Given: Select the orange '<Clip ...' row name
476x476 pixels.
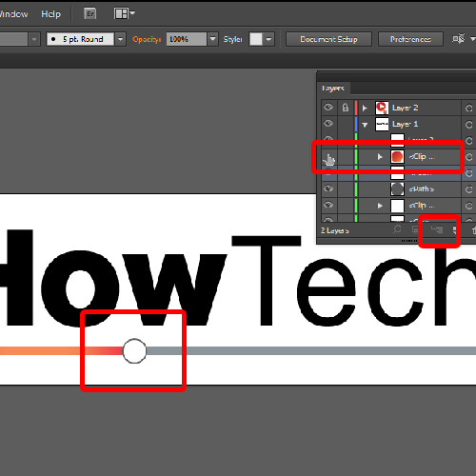Looking at the screenshot, I should 422,157.
